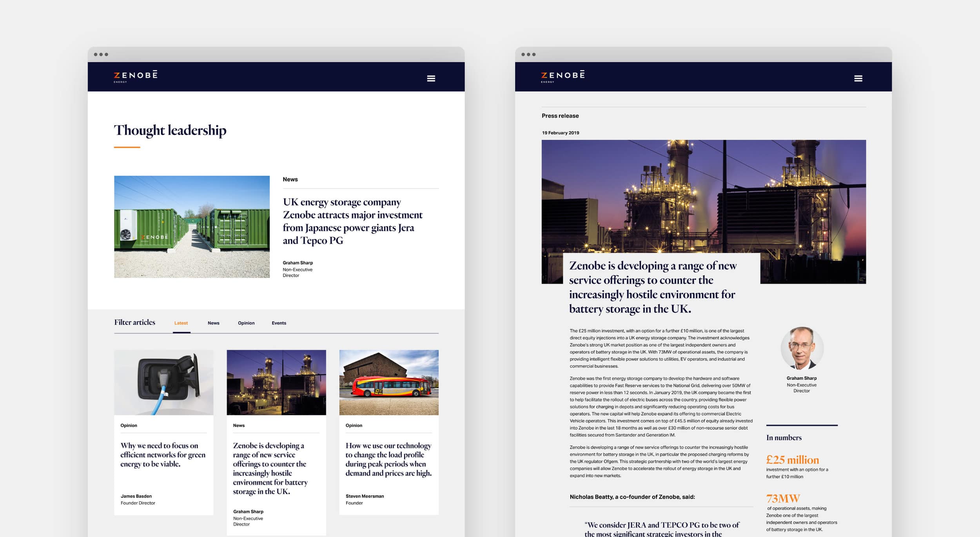Viewport: 980px width, 537px height.
Task: Open card titled 'Zenobe is developing a range of new service'
Action: tap(270, 468)
